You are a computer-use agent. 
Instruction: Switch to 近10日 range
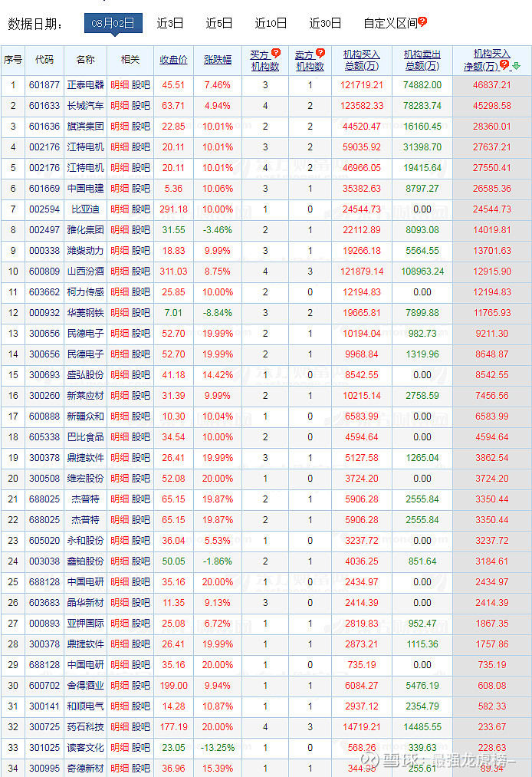(x=271, y=23)
